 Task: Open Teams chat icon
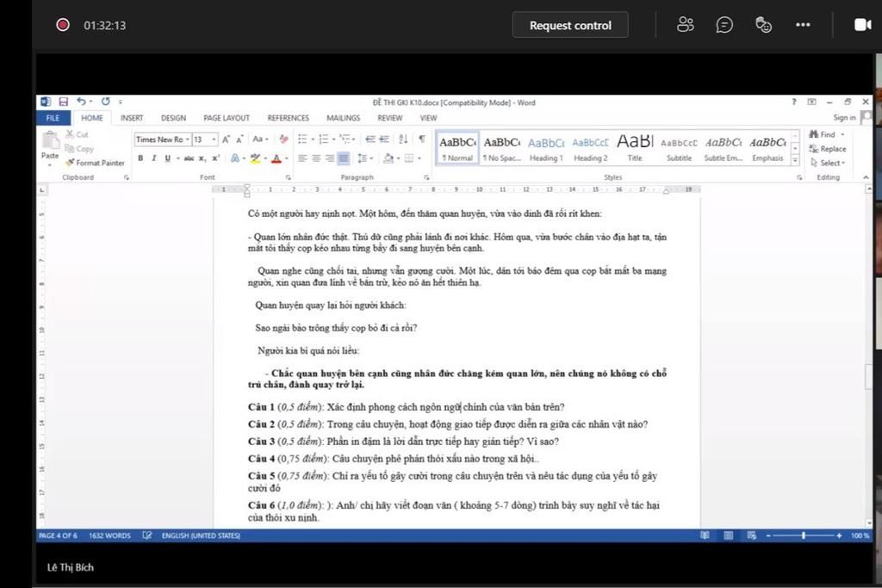[x=724, y=25]
